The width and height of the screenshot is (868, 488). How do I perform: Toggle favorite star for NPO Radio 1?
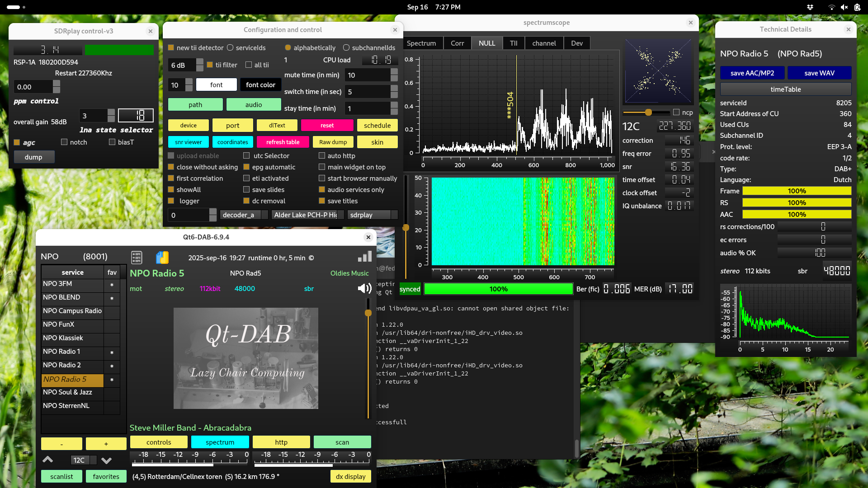(x=112, y=352)
